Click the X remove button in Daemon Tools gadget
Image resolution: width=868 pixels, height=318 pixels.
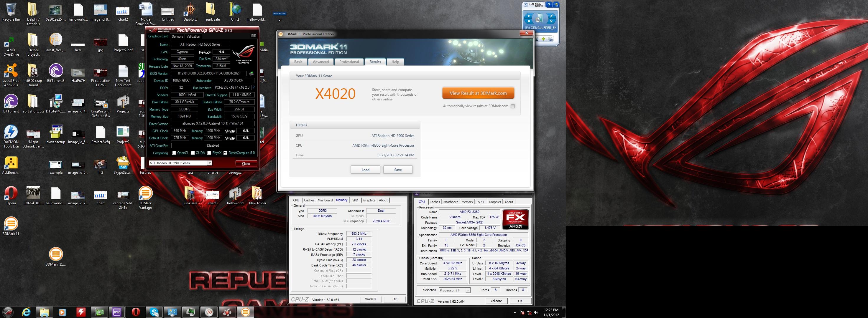(x=551, y=21)
